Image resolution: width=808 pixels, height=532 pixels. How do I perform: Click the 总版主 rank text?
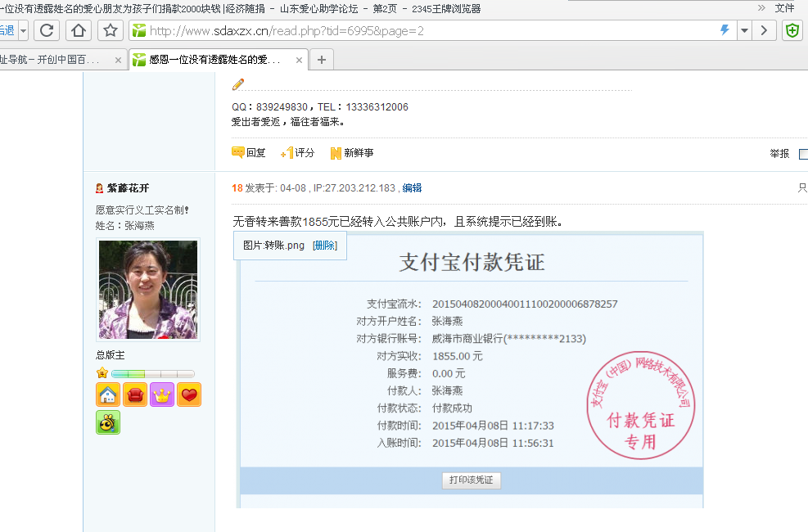click(x=111, y=355)
